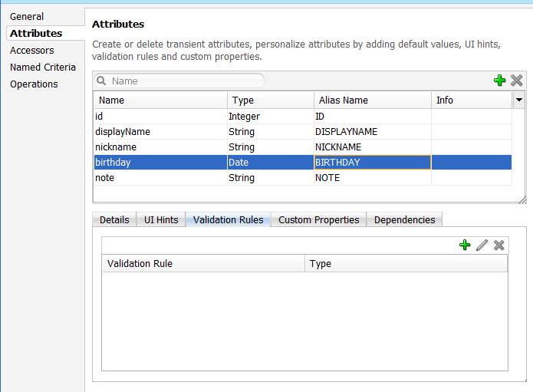Select the birthday attribute row
533x392 pixels.
coord(303,162)
